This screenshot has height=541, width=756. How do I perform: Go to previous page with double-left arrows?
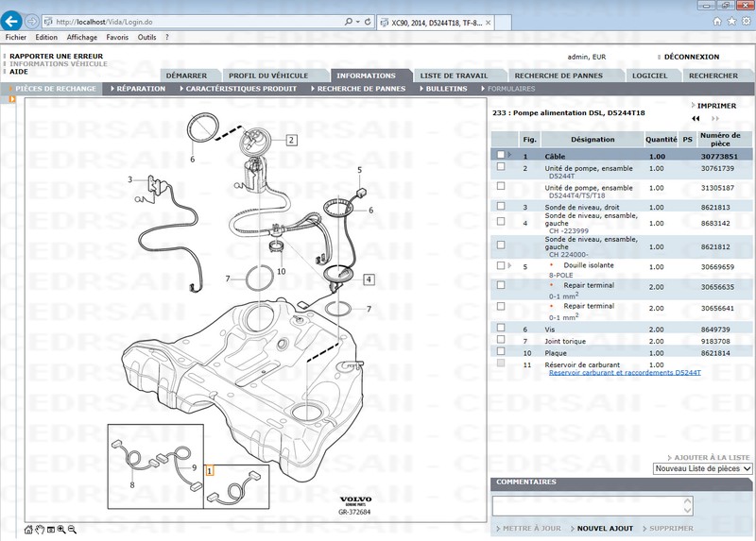pyautogui.click(x=696, y=119)
